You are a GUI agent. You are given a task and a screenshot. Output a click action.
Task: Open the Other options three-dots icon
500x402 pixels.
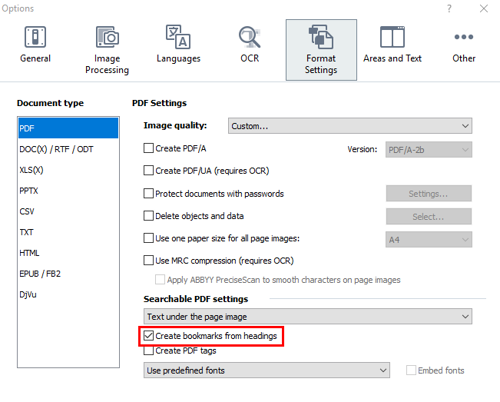coord(464,37)
